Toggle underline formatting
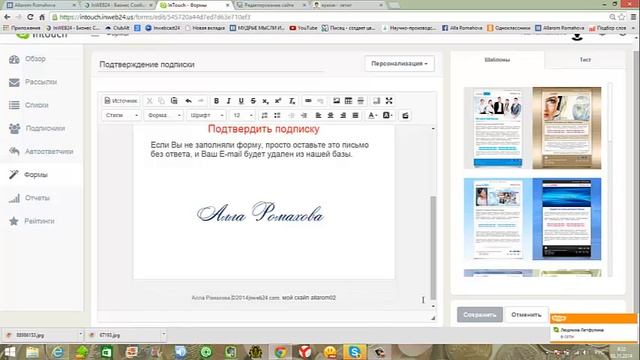 (x=241, y=101)
